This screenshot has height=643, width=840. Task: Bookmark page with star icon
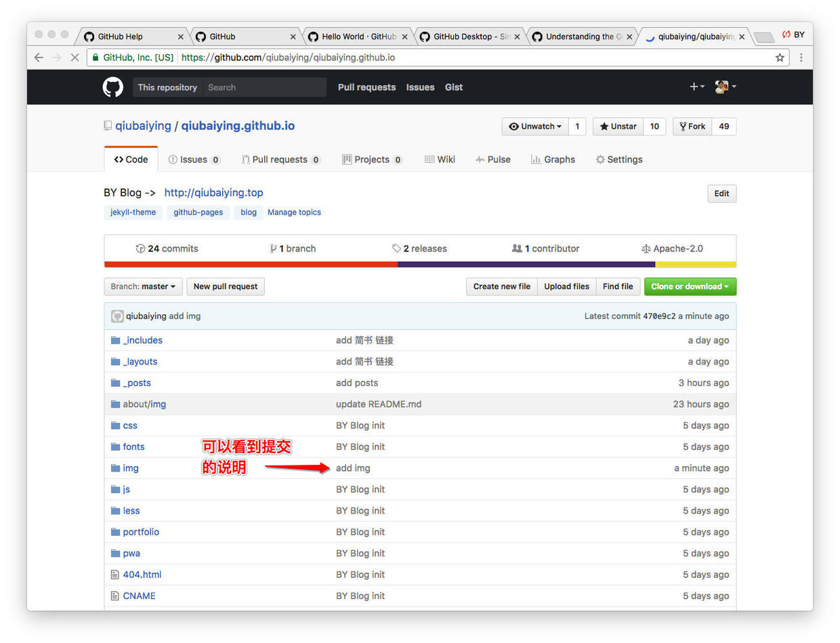click(780, 58)
